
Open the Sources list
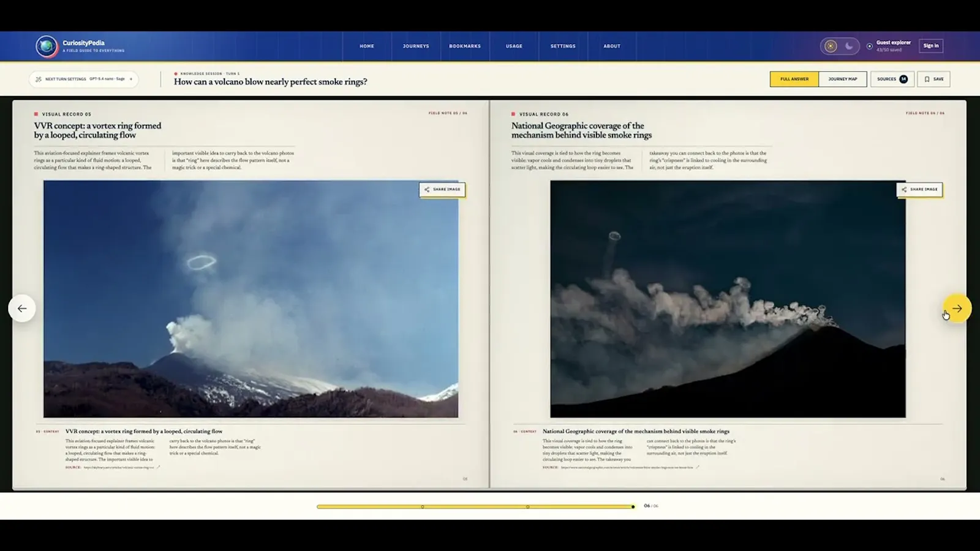892,79
